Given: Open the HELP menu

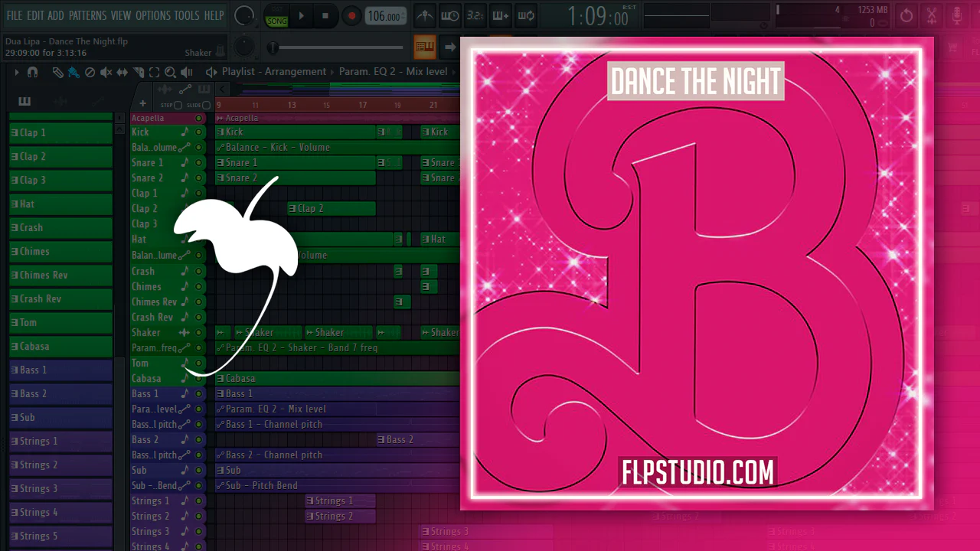Looking at the screenshot, I should 214,15.
